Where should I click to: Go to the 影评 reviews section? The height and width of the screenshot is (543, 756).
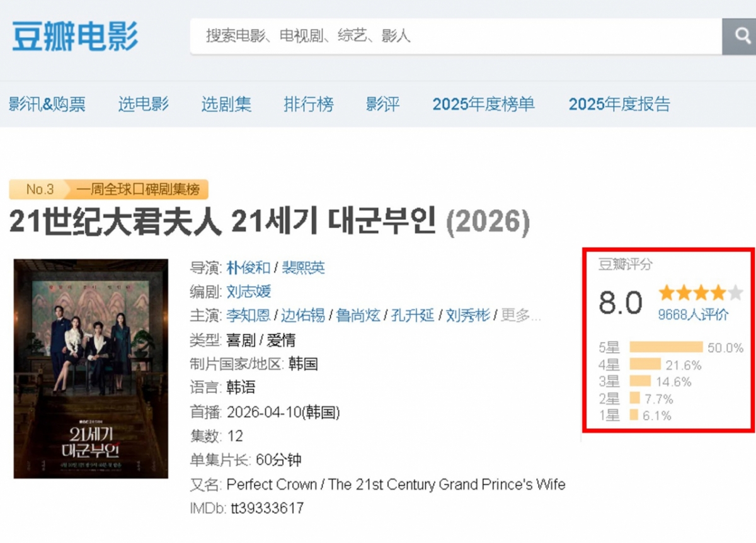(x=382, y=105)
